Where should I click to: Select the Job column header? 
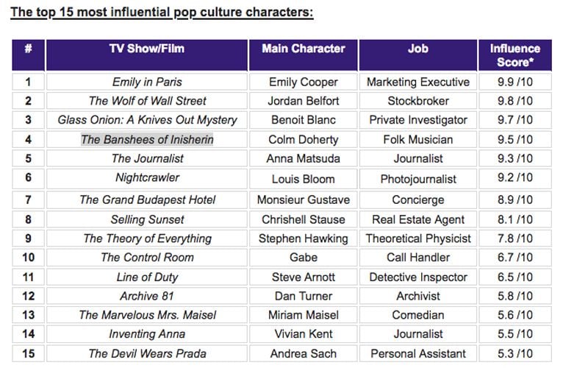[x=417, y=55]
